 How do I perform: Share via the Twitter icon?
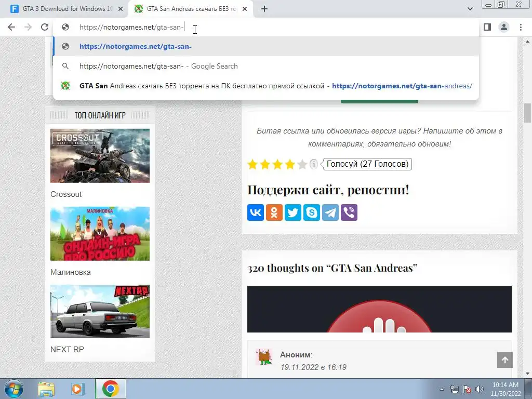pyautogui.click(x=293, y=212)
